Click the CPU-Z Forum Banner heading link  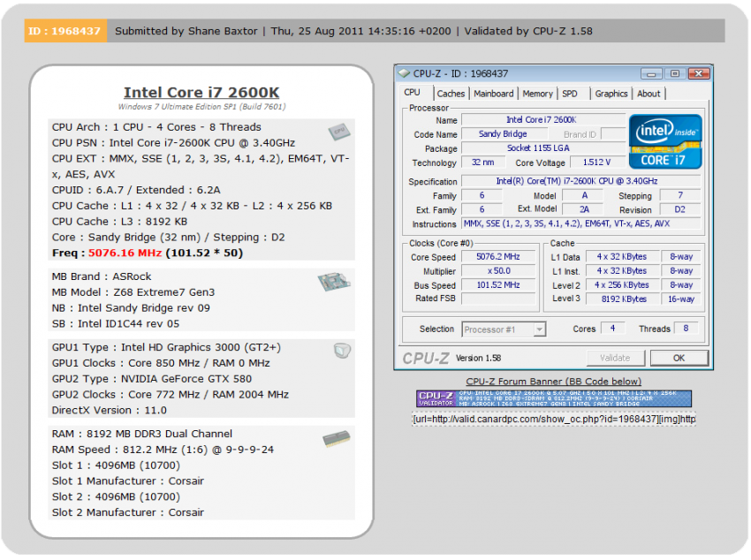554,382
